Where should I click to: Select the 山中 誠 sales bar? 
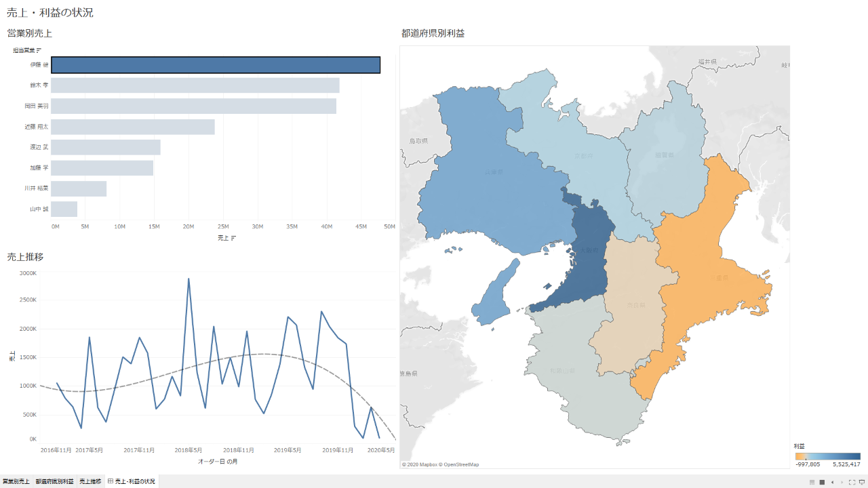click(64, 209)
